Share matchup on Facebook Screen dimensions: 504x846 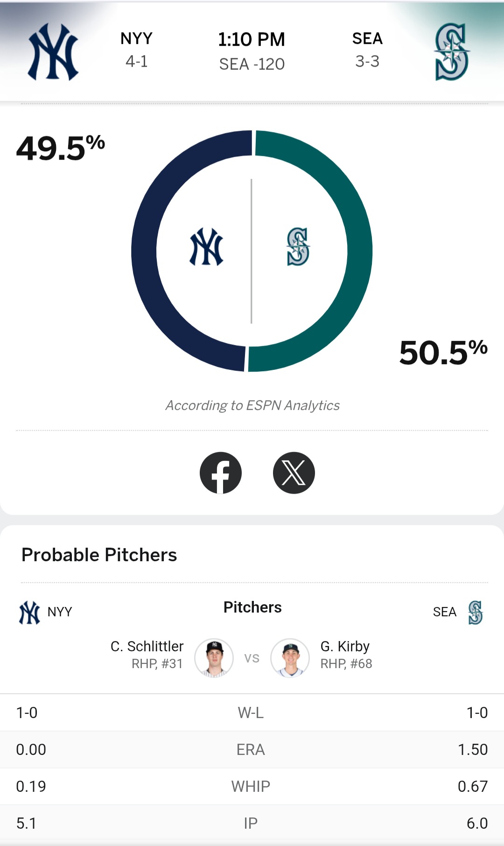click(x=221, y=473)
